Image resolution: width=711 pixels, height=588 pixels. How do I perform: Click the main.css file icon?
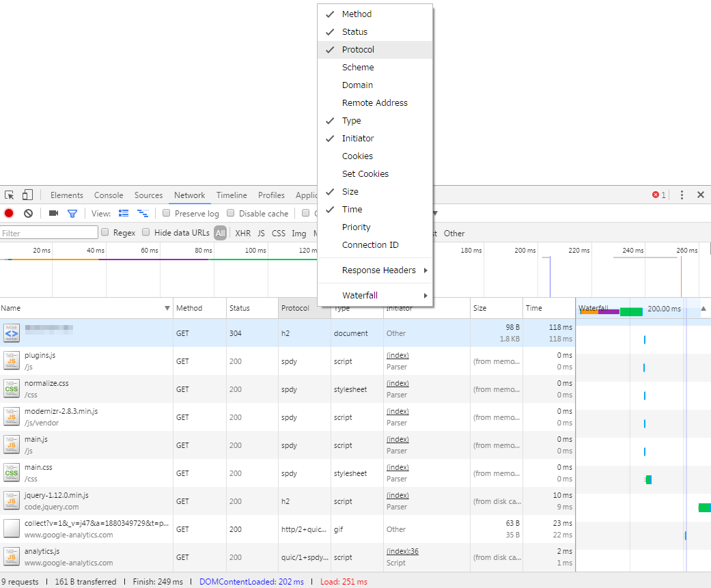(12, 473)
